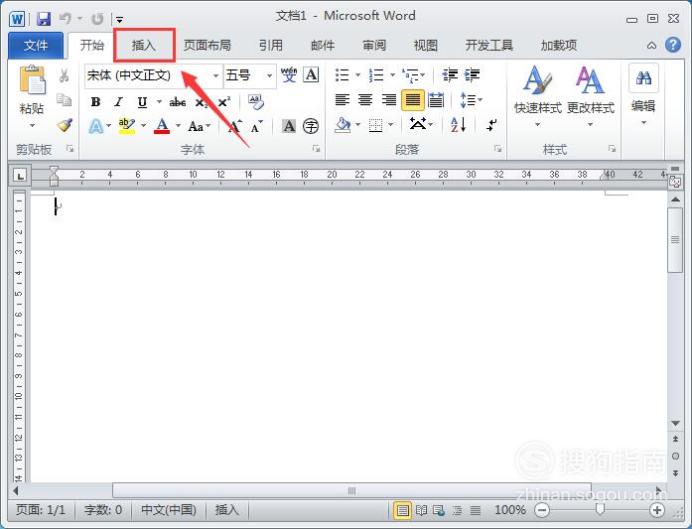Increase paragraph indent
This screenshot has height=529, width=692.
472,75
